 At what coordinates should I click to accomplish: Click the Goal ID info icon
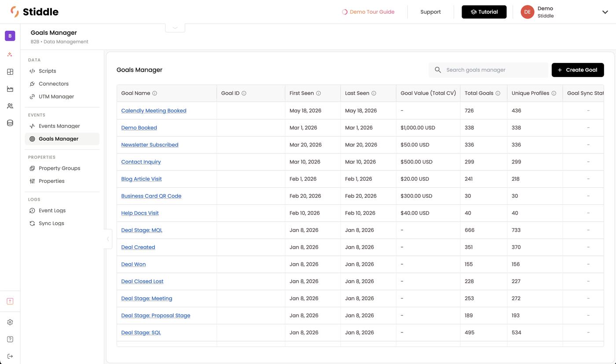coord(244,93)
